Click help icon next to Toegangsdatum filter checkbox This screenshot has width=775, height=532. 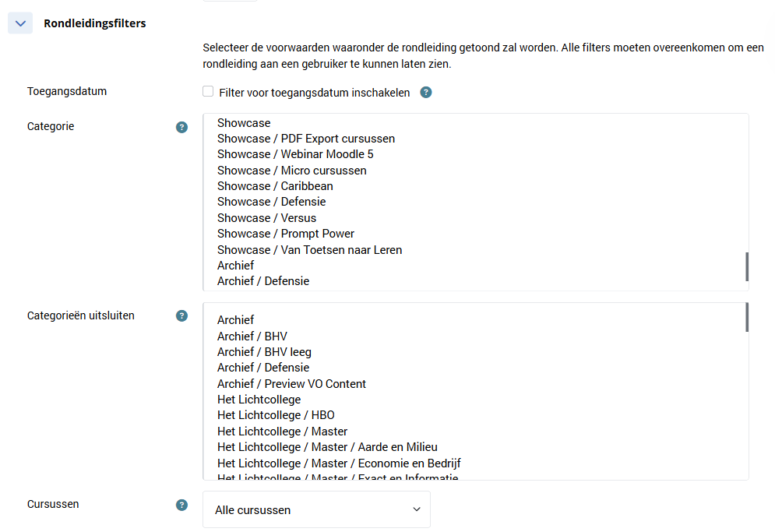coord(426,93)
